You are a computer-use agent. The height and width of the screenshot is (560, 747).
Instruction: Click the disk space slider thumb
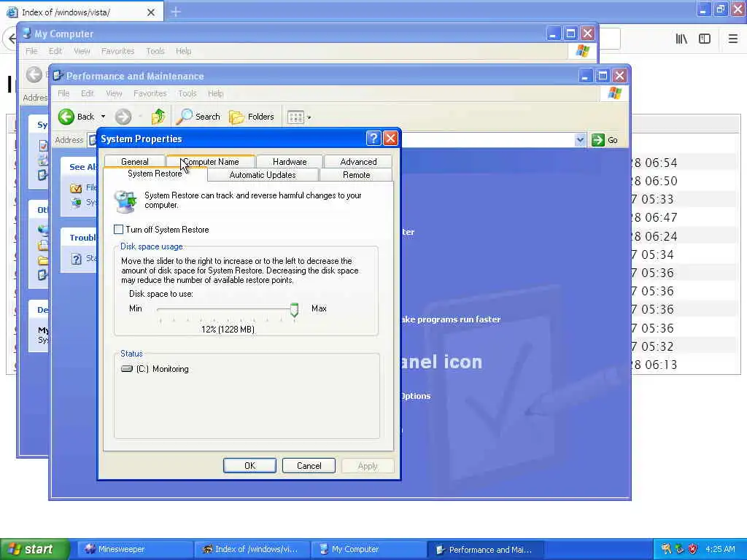click(x=295, y=310)
